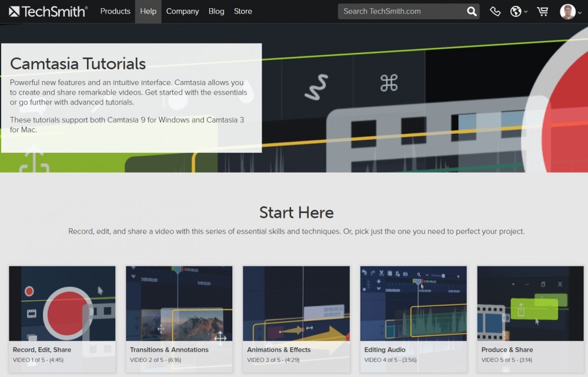This screenshot has height=377, width=588.
Task: Open Animations & Effects video thumbnail
Action: click(x=296, y=303)
